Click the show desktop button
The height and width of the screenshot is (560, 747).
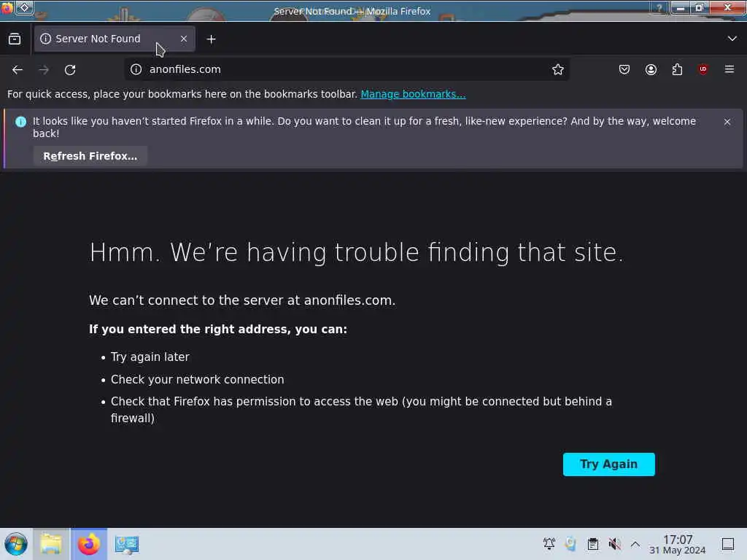(x=727, y=544)
